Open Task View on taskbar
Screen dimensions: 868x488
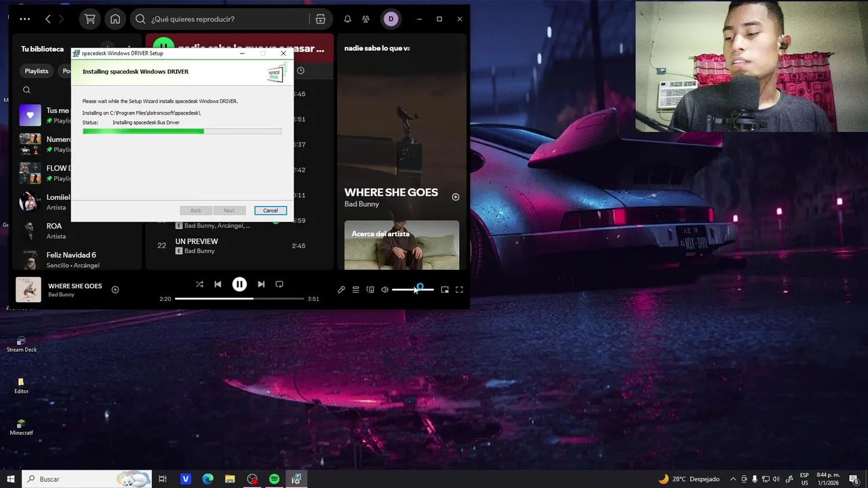163,479
